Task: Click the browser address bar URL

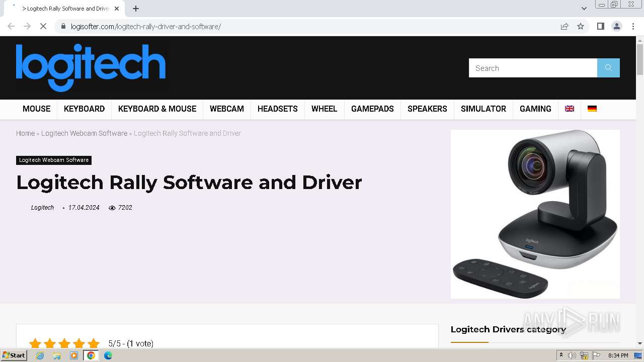Action: (146, 26)
